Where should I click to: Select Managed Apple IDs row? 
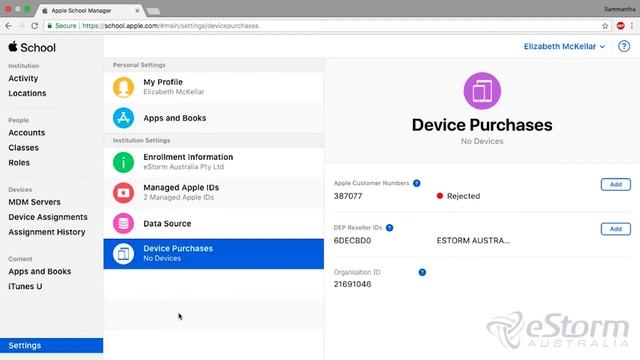pos(214,192)
